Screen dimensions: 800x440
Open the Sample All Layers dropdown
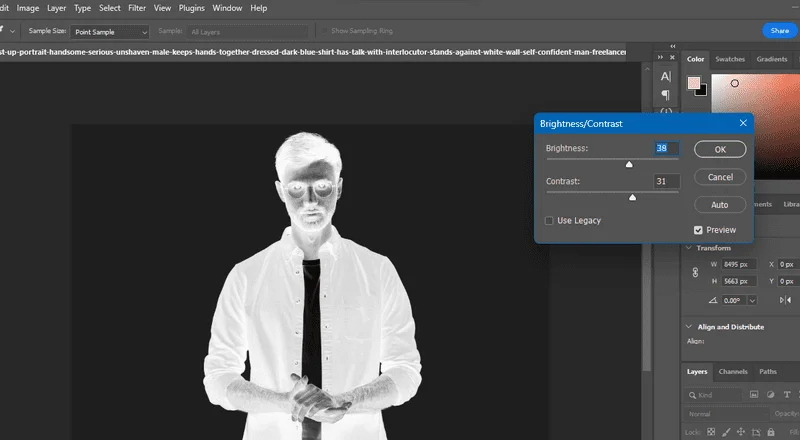point(248,32)
